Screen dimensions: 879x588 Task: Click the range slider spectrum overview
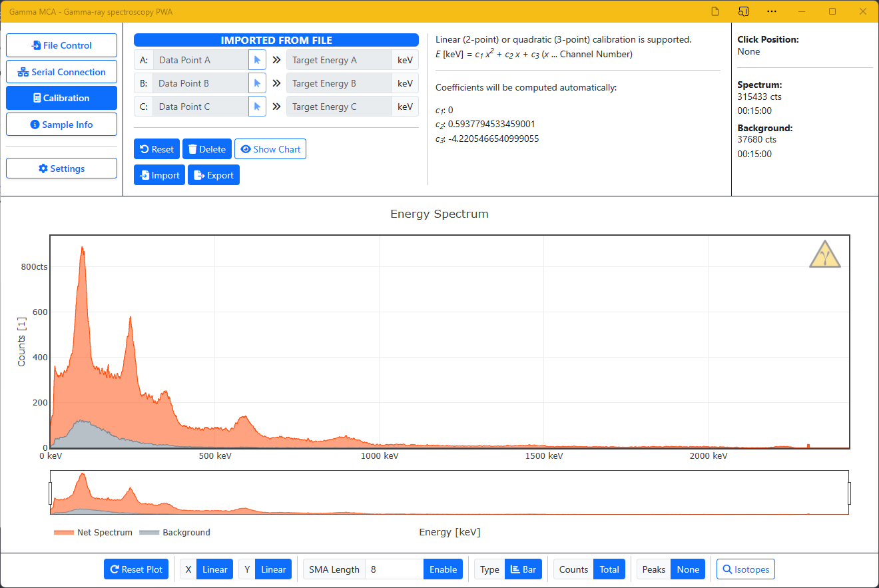[x=449, y=493]
